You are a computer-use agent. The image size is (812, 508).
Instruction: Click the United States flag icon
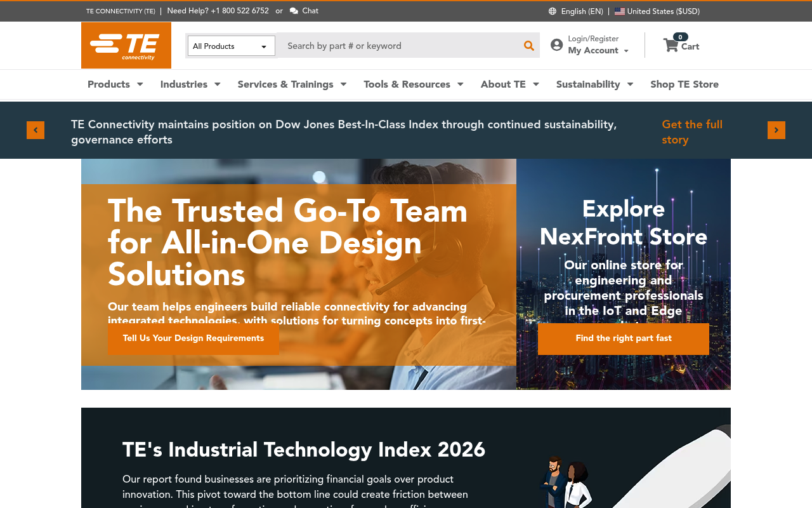620,11
